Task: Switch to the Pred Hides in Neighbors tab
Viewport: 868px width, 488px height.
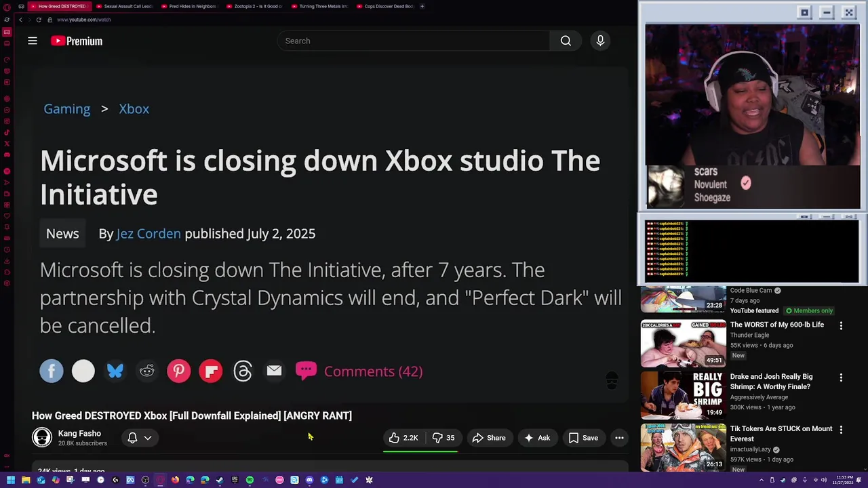Action: click(x=189, y=6)
